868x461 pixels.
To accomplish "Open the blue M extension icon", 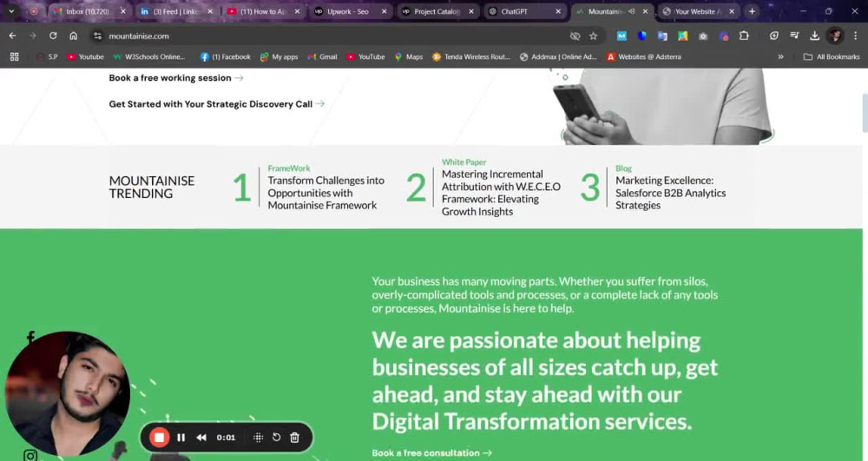I will point(621,36).
